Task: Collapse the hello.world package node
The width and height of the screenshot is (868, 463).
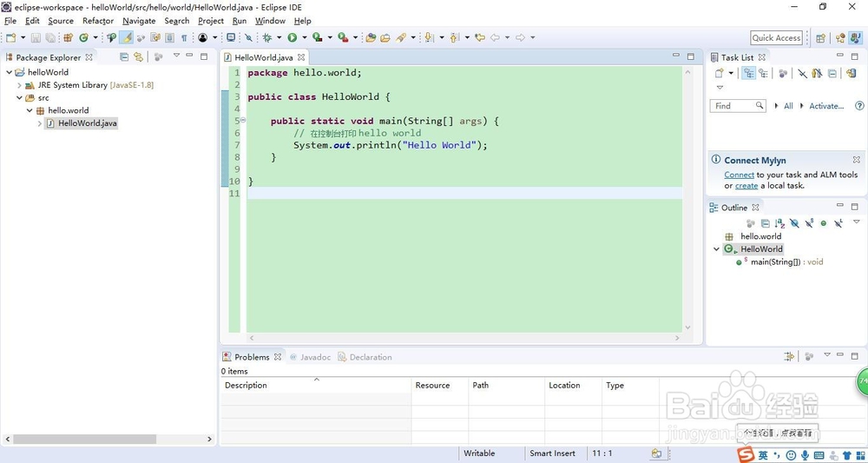Action: 30,111
